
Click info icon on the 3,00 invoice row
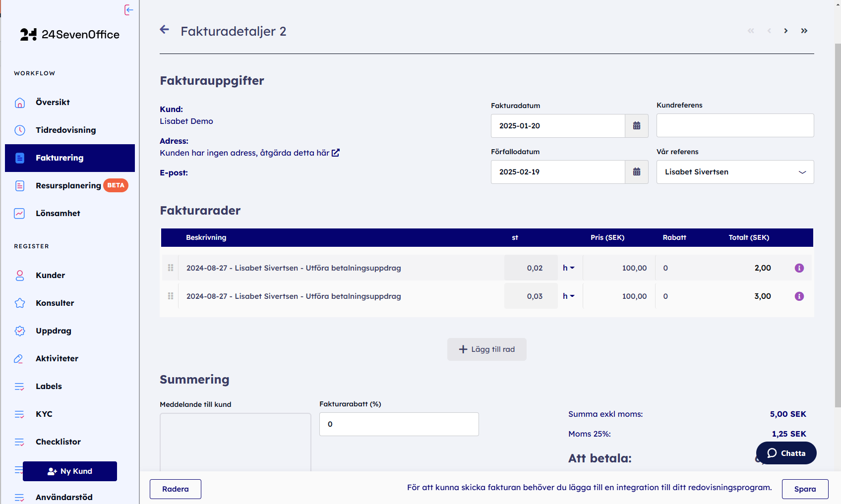[x=799, y=296]
